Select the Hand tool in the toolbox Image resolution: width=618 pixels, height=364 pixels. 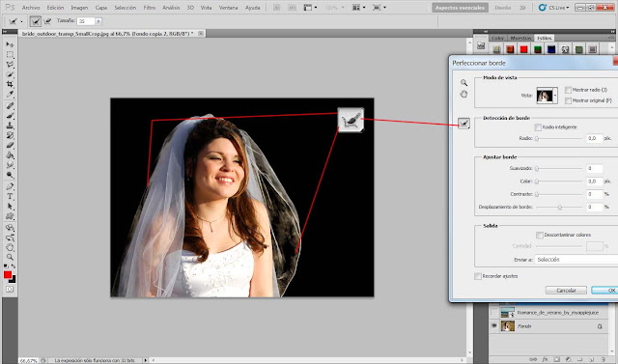10,247
